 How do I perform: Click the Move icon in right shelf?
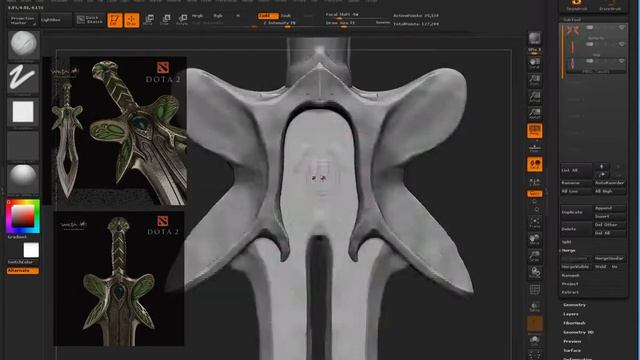(x=535, y=239)
